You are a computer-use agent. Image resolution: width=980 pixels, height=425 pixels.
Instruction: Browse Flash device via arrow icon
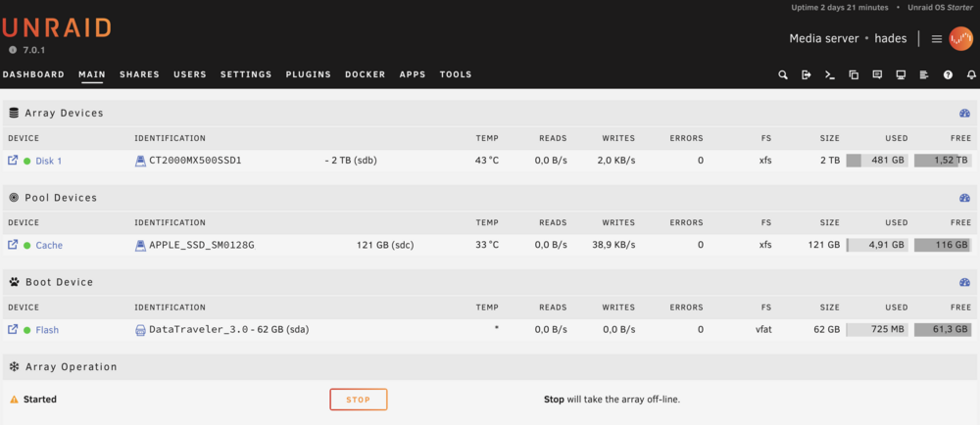click(x=13, y=329)
